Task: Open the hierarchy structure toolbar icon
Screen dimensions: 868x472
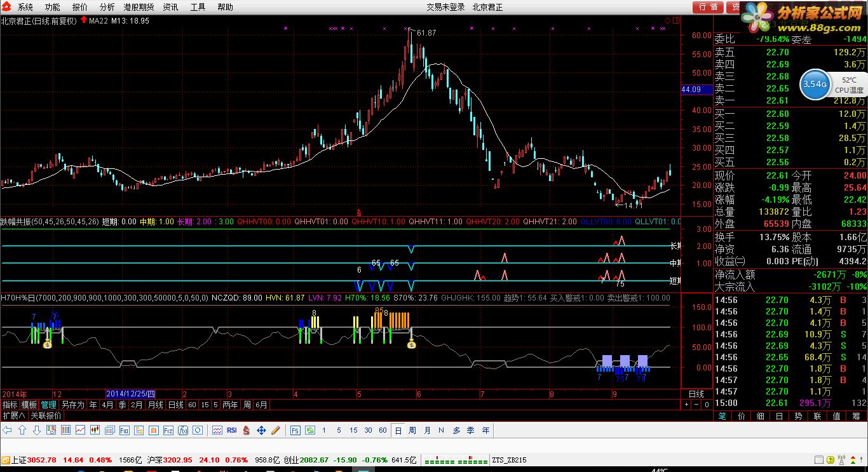Action: [139, 430]
